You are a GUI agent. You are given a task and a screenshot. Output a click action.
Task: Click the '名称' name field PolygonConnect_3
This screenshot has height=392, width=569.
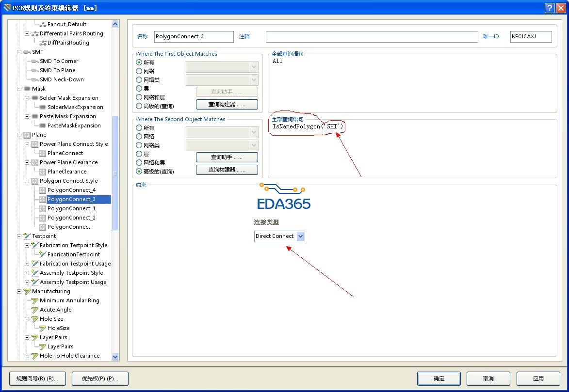pos(194,37)
